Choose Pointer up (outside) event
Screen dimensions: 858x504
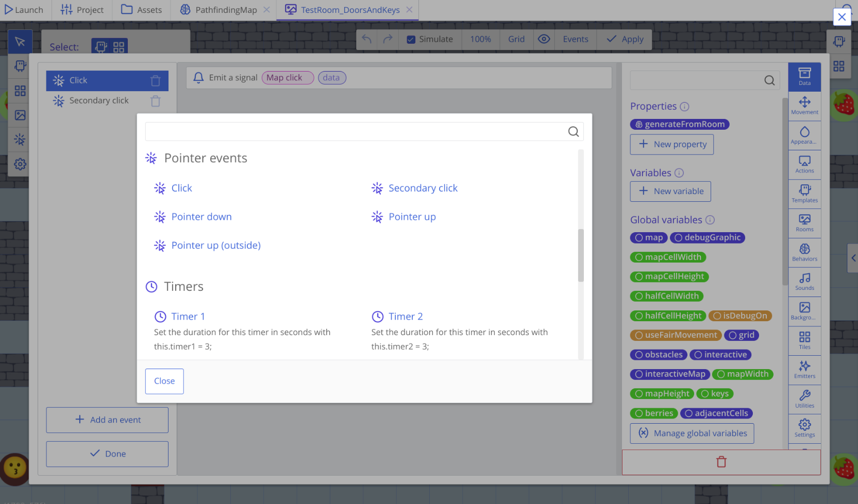tap(207, 246)
